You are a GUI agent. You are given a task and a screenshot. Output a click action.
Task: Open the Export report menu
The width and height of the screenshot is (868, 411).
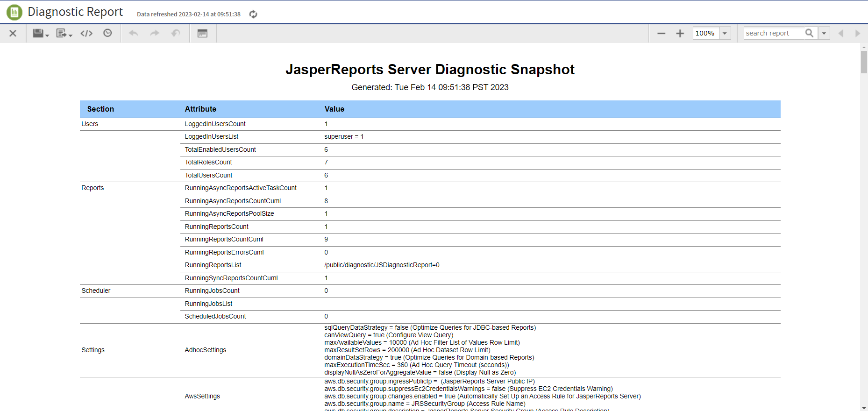[x=64, y=33]
